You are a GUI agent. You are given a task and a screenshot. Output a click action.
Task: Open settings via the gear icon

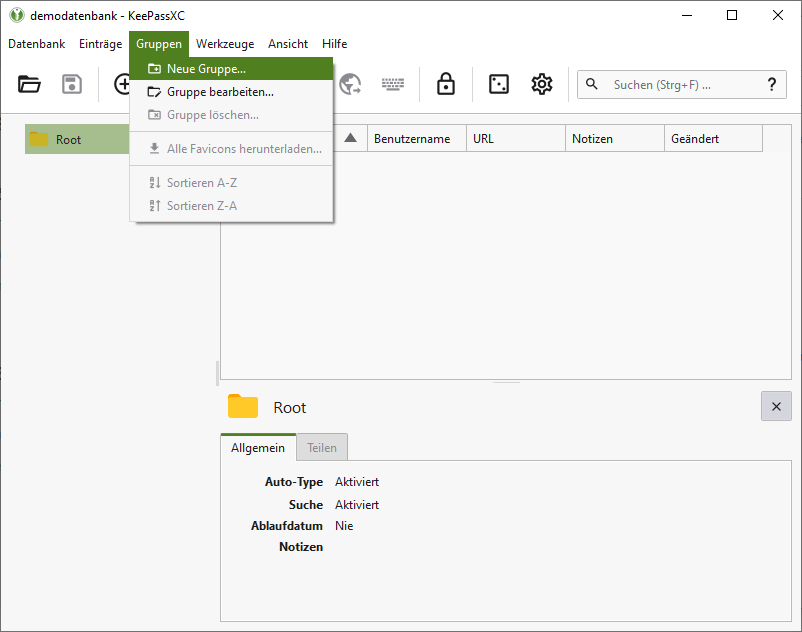(x=542, y=85)
